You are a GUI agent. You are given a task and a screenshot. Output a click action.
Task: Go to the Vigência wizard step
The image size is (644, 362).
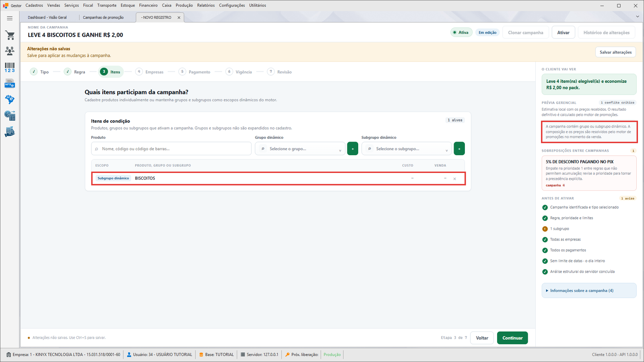click(239, 72)
